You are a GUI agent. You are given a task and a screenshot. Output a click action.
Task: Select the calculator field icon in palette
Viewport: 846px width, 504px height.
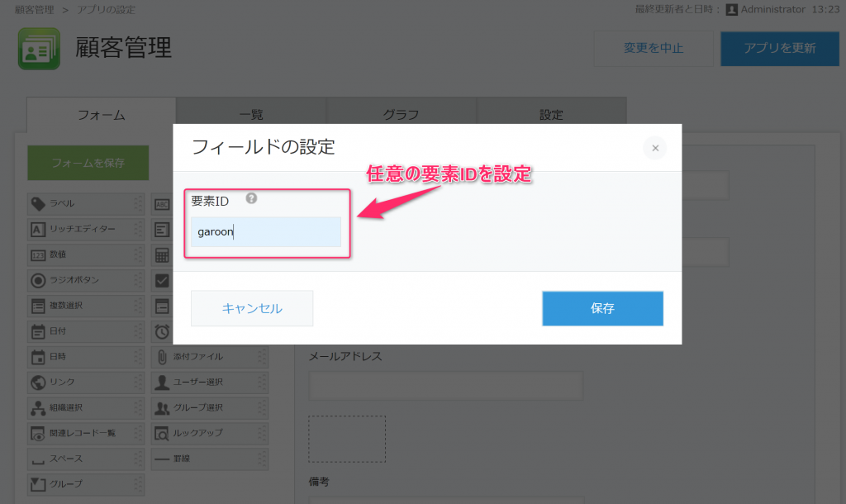[162, 254]
